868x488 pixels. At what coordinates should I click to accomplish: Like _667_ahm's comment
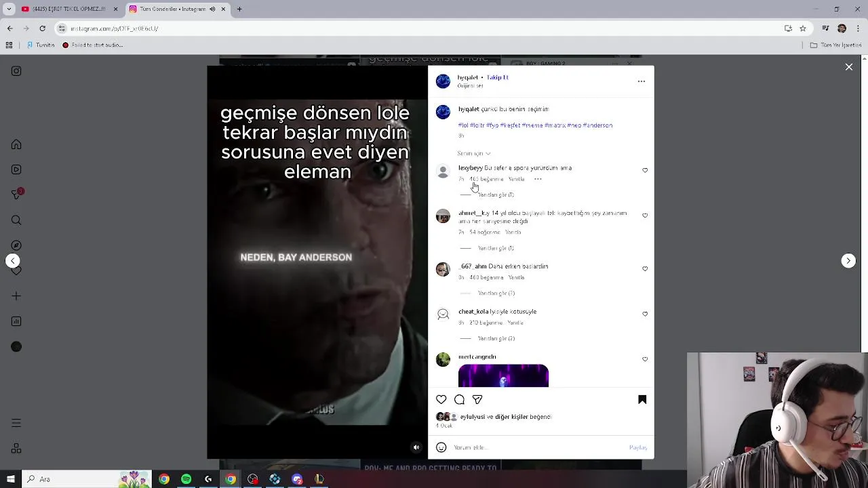[645, 269]
